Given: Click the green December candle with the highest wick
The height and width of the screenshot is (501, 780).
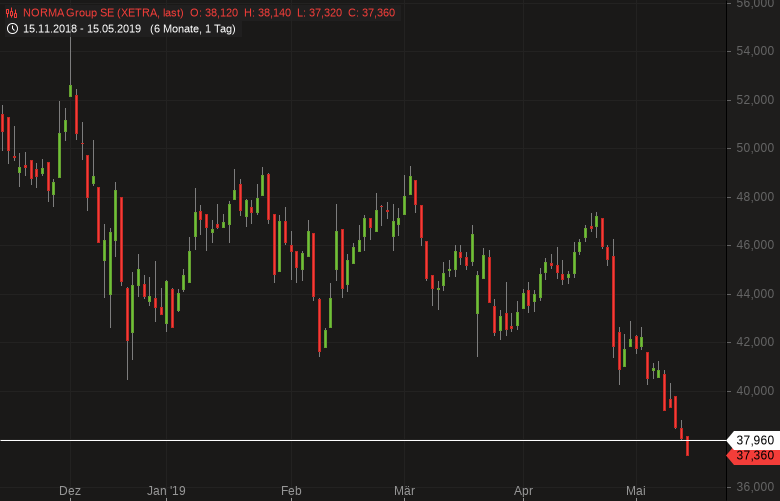Looking at the screenshot, I should tap(71, 91).
